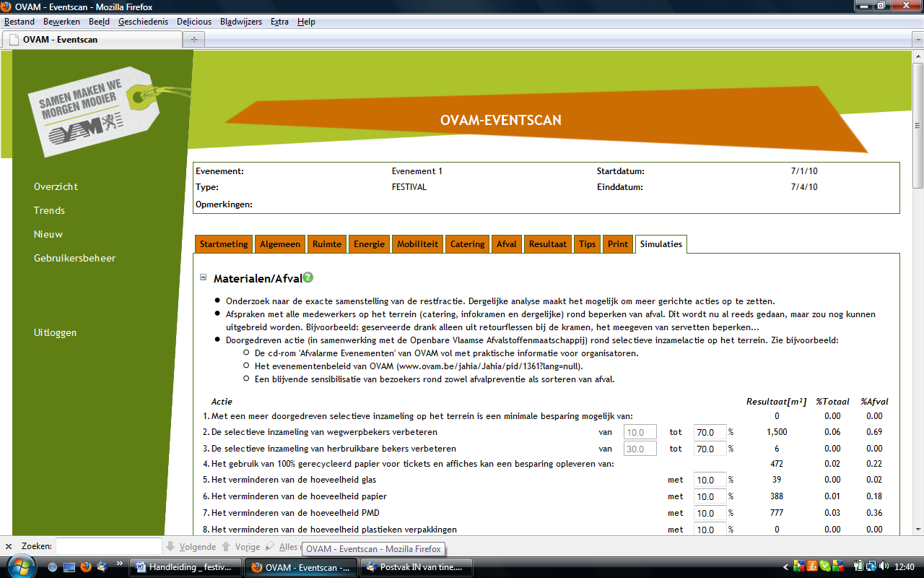Select the Simulaties tab
Viewport: 924px width, 578px height.
661,244
